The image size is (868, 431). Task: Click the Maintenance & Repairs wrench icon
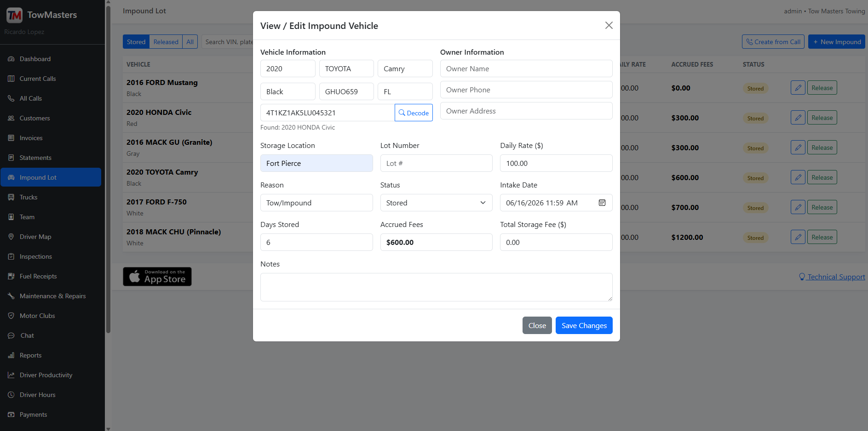(x=11, y=296)
